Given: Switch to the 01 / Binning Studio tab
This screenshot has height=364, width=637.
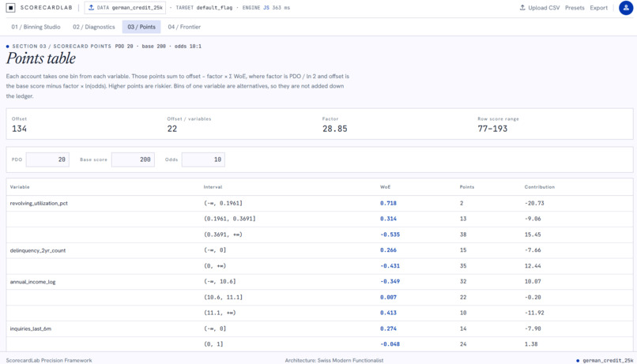Looking at the screenshot, I should tap(36, 27).
